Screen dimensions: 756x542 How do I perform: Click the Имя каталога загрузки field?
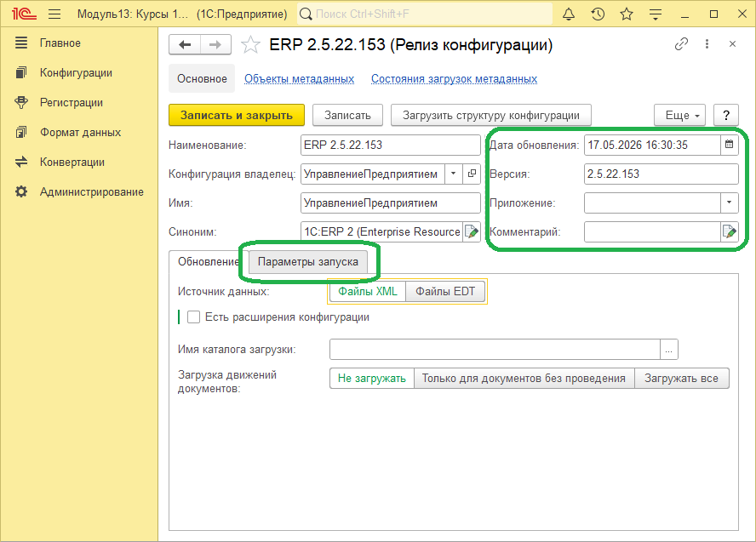495,350
